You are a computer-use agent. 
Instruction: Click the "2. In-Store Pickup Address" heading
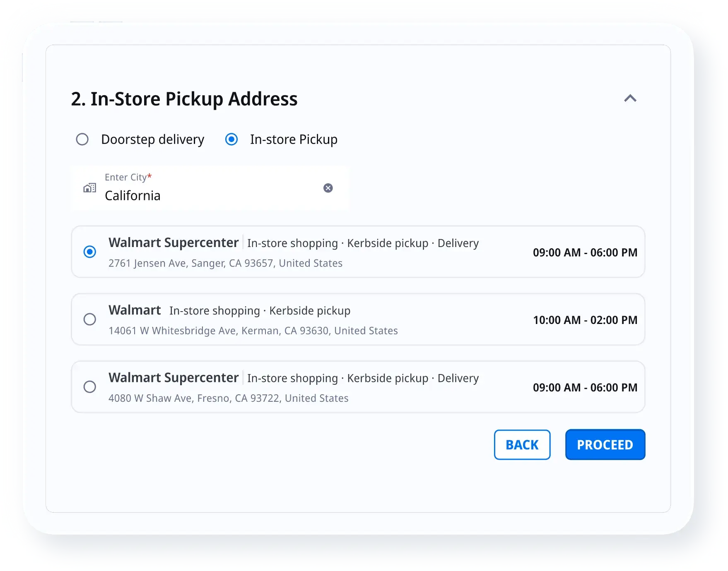pos(184,99)
